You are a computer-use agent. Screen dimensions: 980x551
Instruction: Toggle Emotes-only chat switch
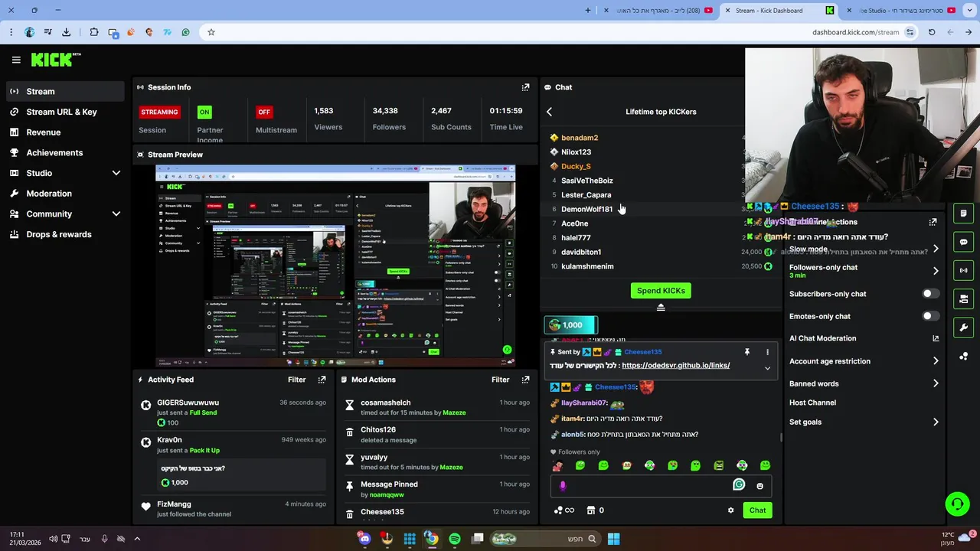[x=930, y=316]
